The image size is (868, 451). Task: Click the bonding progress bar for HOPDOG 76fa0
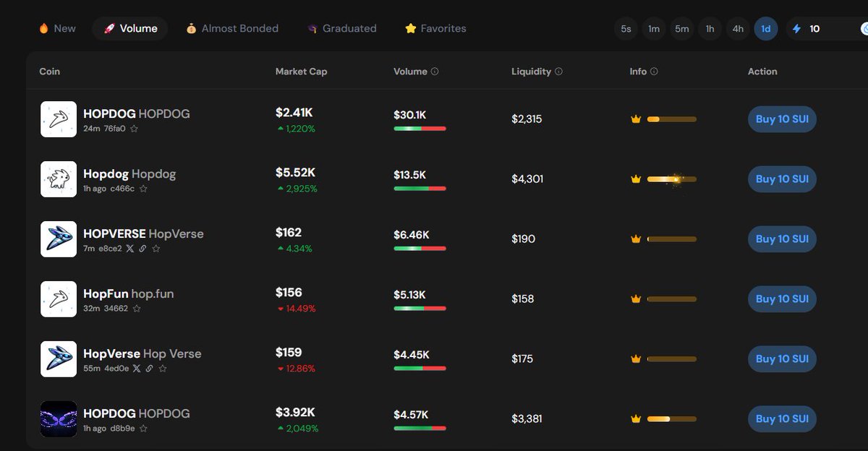[x=672, y=119]
